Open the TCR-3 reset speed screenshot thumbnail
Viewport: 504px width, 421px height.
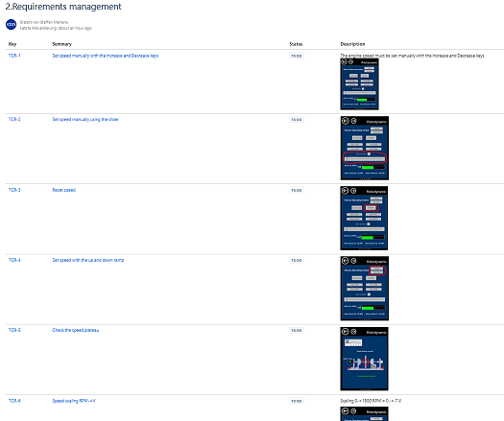pyautogui.click(x=364, y=218)
